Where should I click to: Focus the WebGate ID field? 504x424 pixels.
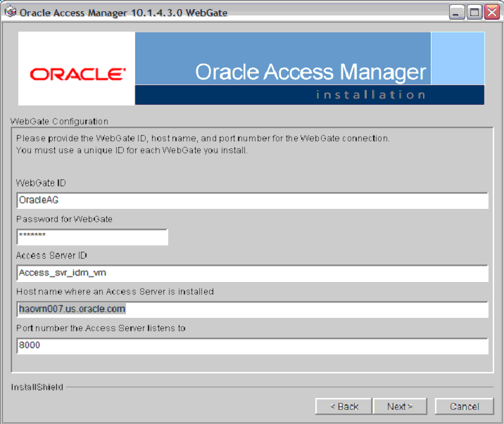tap(252, 200)
